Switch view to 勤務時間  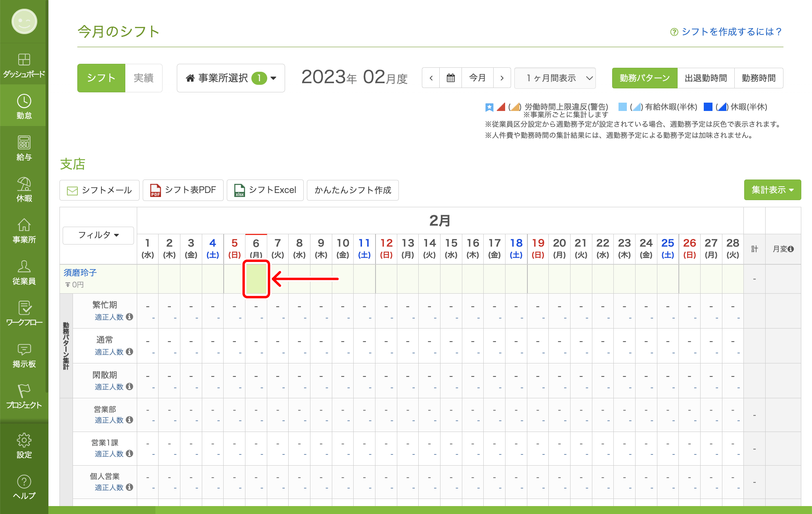click(758, 78)
